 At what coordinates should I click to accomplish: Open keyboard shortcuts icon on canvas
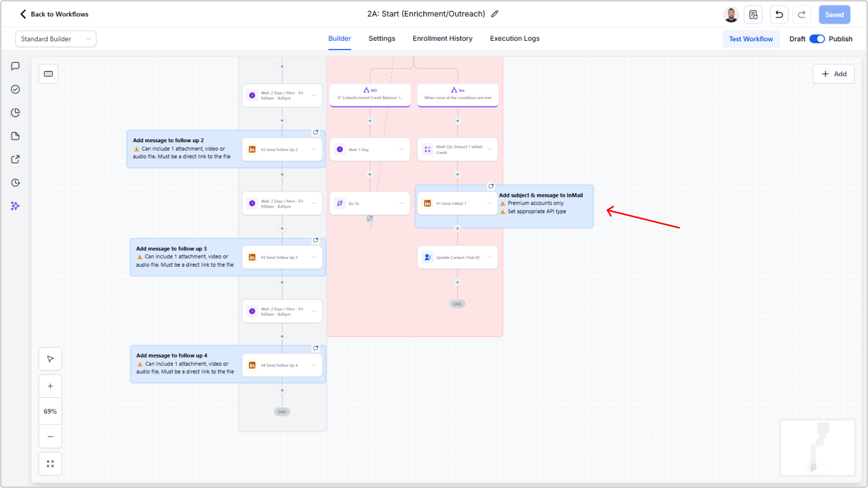coord(48,74)
